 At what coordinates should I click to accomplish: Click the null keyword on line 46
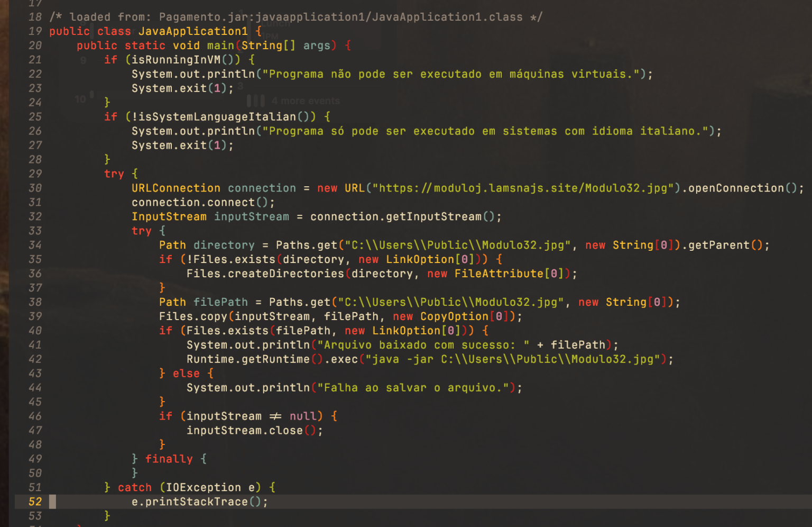point(303,417)
